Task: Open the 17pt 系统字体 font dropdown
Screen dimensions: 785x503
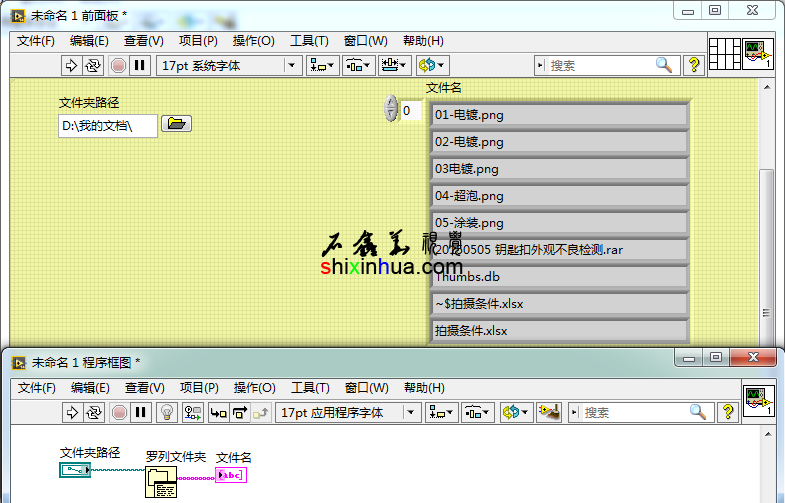Action: 229,65
